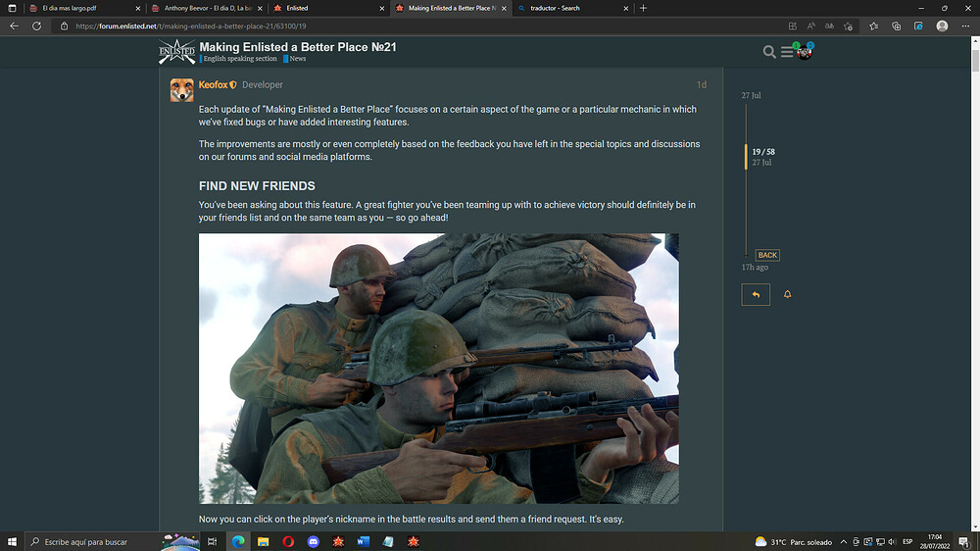Viewport: 980px width, 551px height.
Task: Switch to the Anthony Beevor - El dia D tab
Action: pos(207,8)
